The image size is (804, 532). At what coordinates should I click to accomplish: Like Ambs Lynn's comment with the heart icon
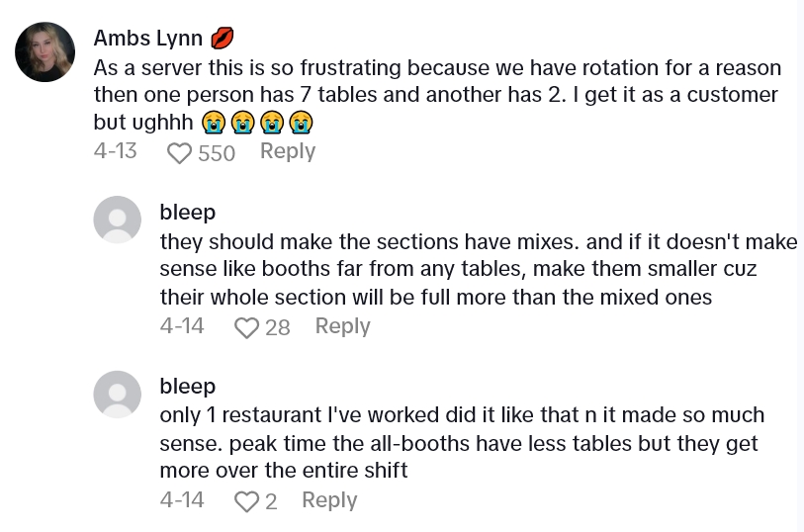(x=179, y=153)
